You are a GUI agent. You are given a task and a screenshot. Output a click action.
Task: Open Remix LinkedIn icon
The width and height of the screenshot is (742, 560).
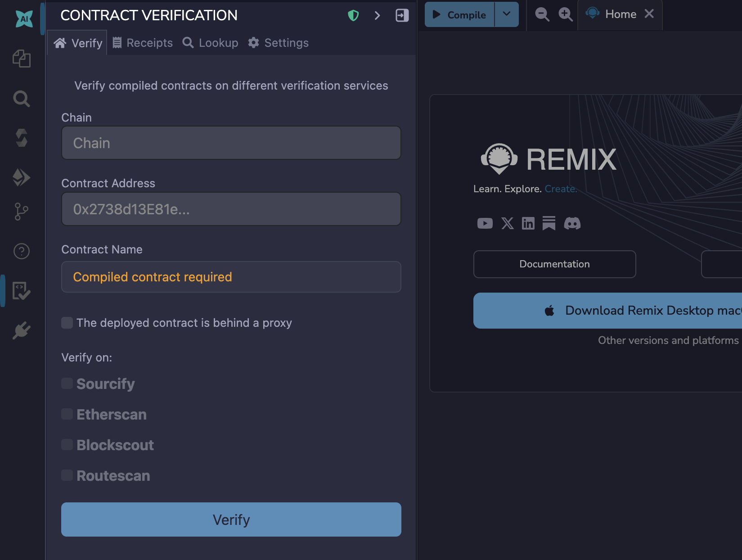(528, 223)
